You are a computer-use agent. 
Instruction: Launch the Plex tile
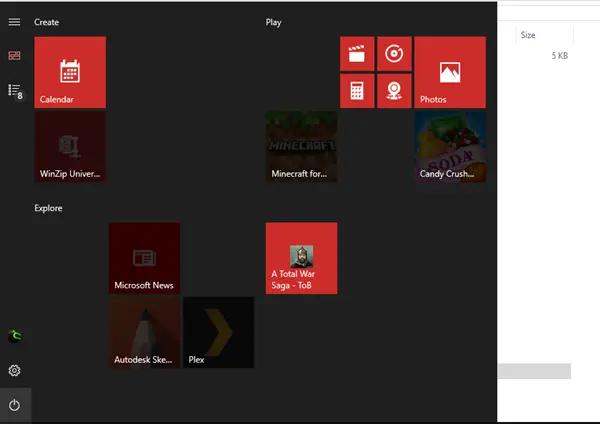(x=218, y=333)
